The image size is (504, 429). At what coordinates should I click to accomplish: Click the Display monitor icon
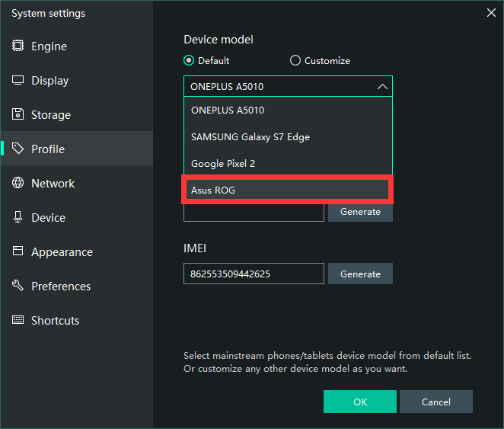click(x=18, y=81)
